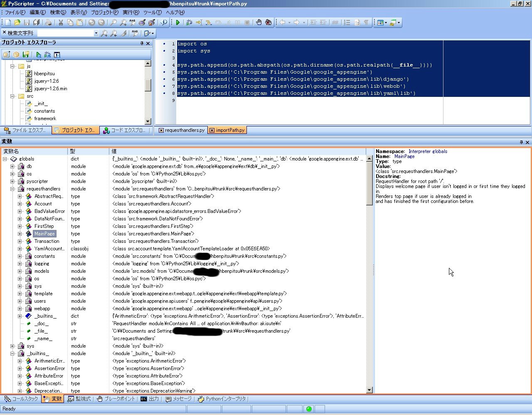Show special characters with the pilcrow icon

[366, 22]
